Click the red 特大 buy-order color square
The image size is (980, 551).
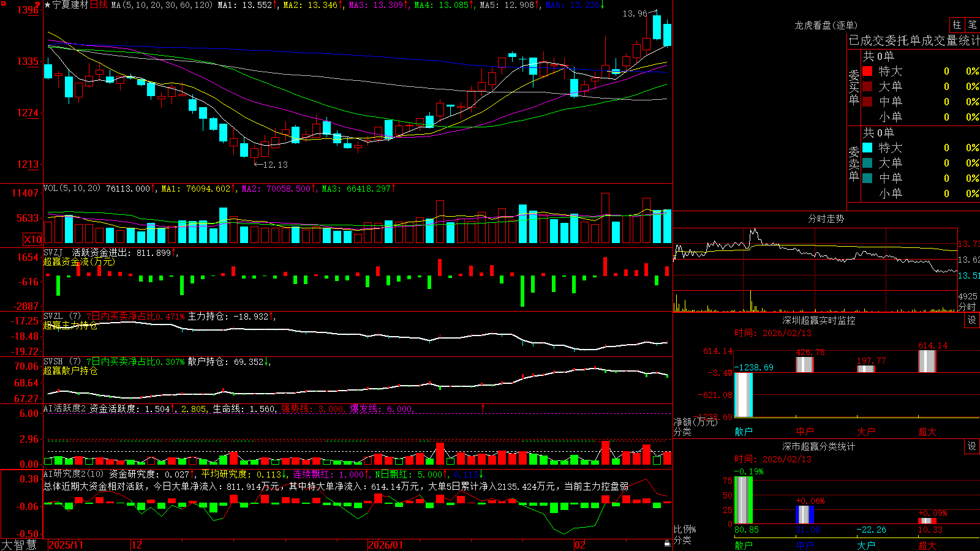[867, 71]
